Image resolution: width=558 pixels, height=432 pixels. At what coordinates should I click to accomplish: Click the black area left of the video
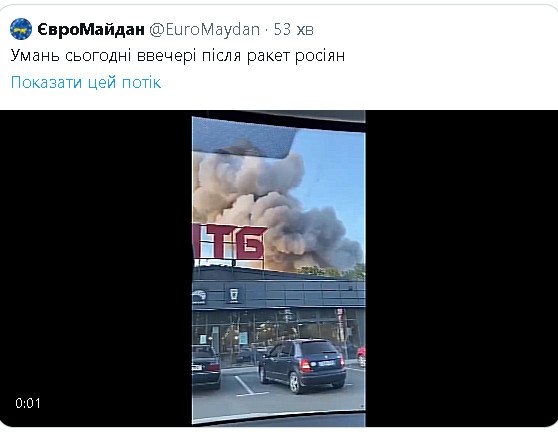click(x=96, y=269)
